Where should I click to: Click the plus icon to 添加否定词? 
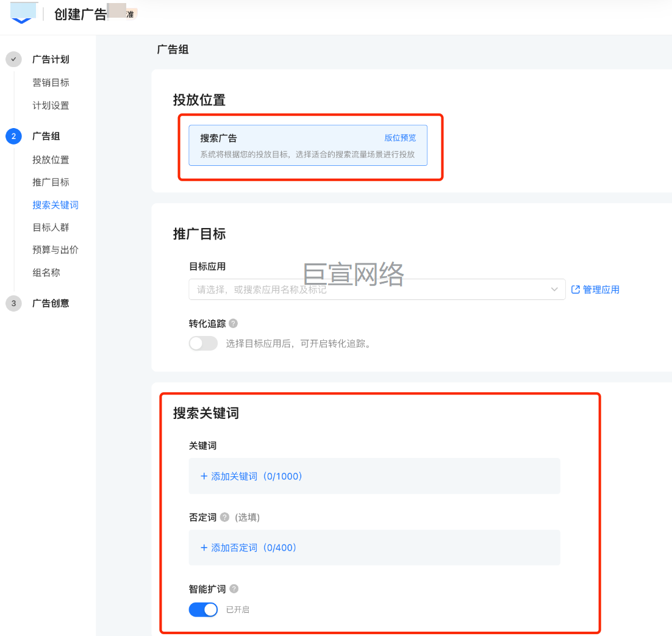coord(203,548)
